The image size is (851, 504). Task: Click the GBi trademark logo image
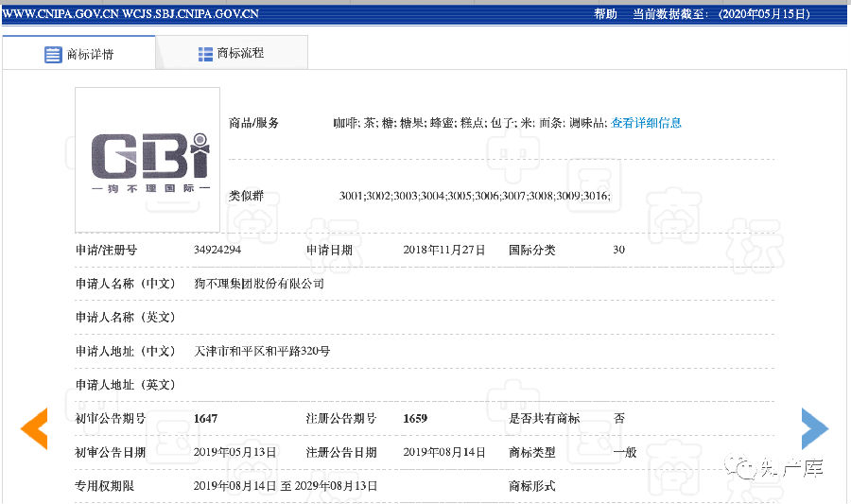pyautogui.click(x=148, y=160)
